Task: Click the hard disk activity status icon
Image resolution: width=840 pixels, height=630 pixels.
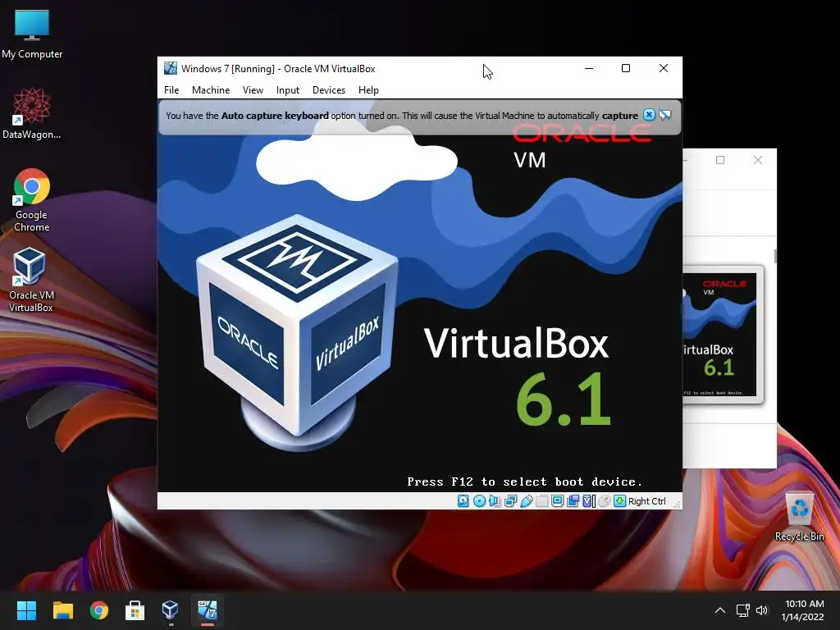Action: tap(463, 501)
